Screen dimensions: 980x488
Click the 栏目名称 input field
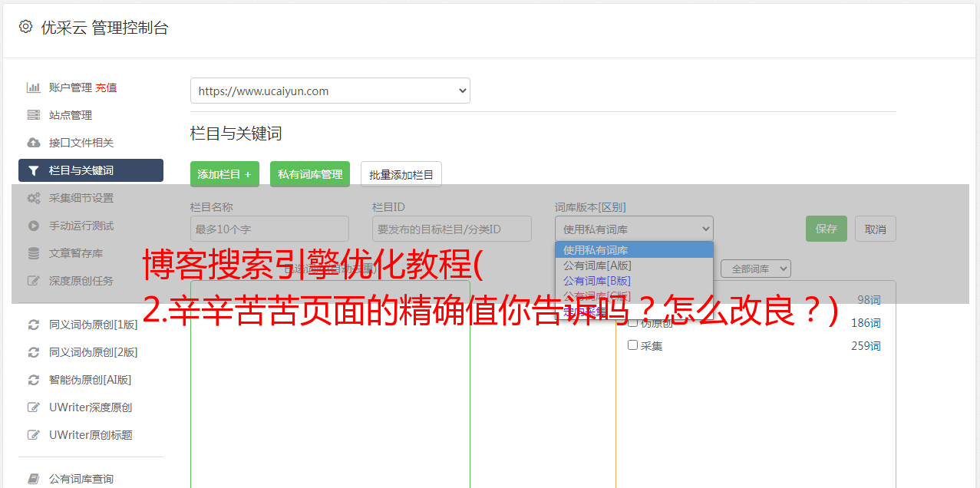269,229
